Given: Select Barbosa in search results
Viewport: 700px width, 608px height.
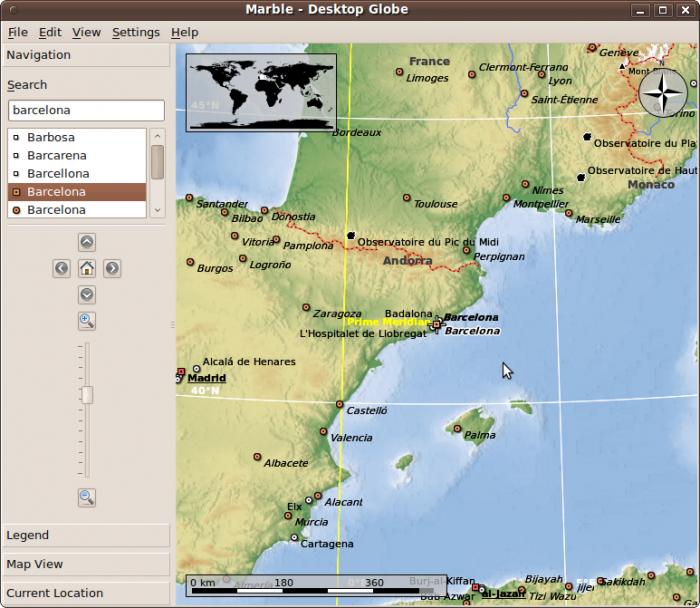Looking at the screenshot, I should click(51, 137).
